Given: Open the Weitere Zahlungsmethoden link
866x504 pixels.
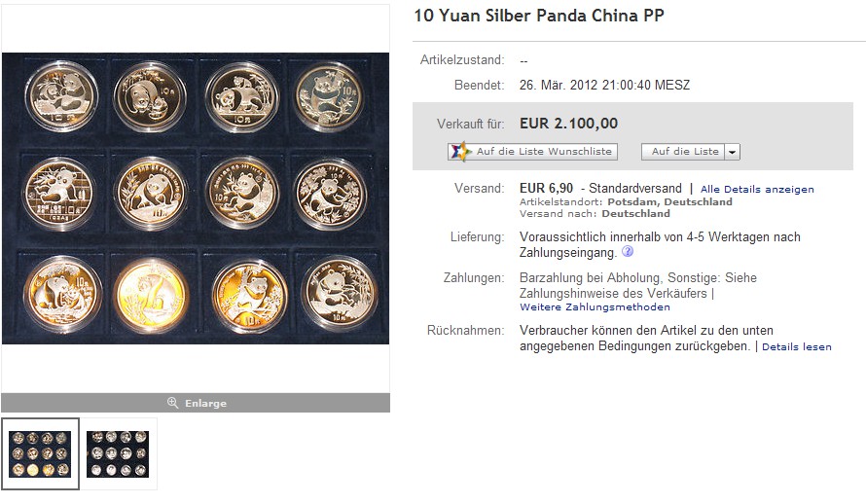Looking at the screenshot, I should click(x=595, y=306).
